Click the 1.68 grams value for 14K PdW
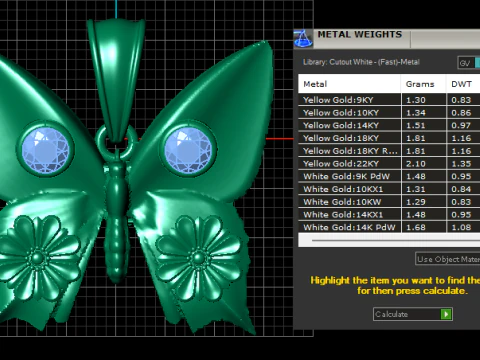The width and height of the screenshot is (480, 360). tap(416, 227)
